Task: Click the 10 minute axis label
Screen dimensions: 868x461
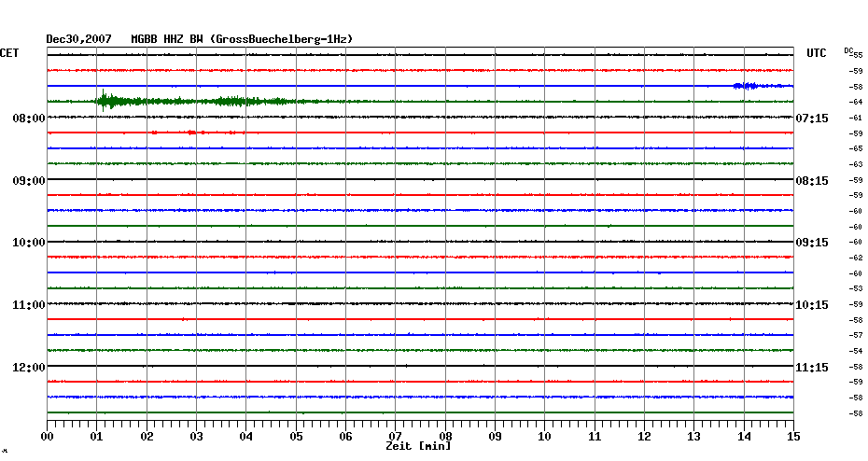Action: click(545, 437)
